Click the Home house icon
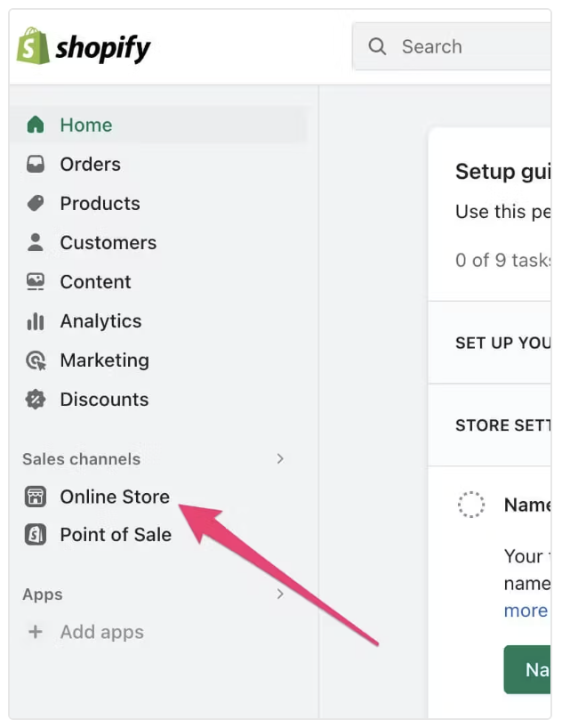The width and height of the screenshot is (562, 728). tap(36, 125)
